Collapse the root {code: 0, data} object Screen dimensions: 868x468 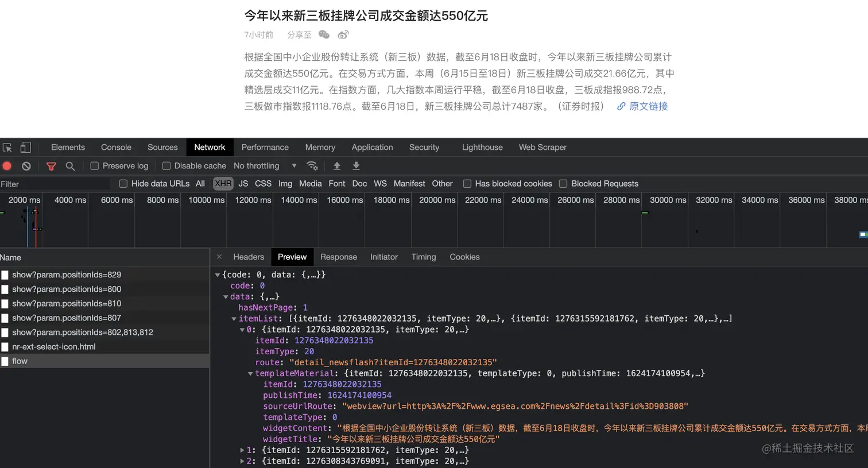[x=218, y=275]
